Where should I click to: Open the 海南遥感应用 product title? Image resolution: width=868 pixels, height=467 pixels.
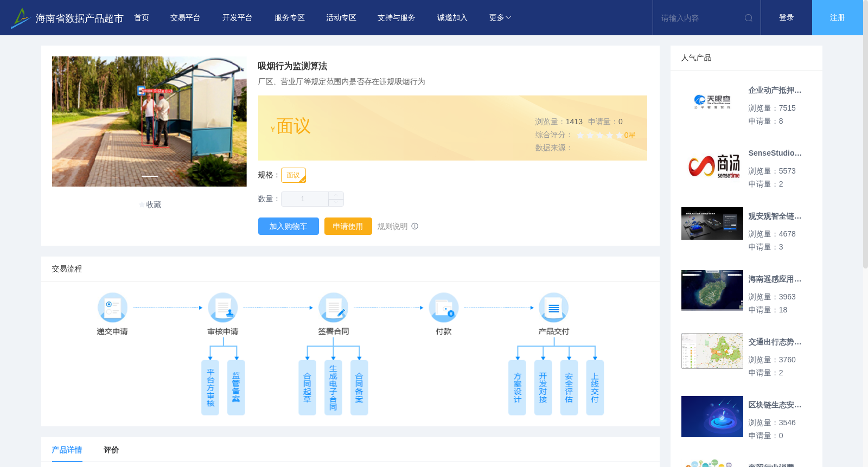click(x=775, y=279)
